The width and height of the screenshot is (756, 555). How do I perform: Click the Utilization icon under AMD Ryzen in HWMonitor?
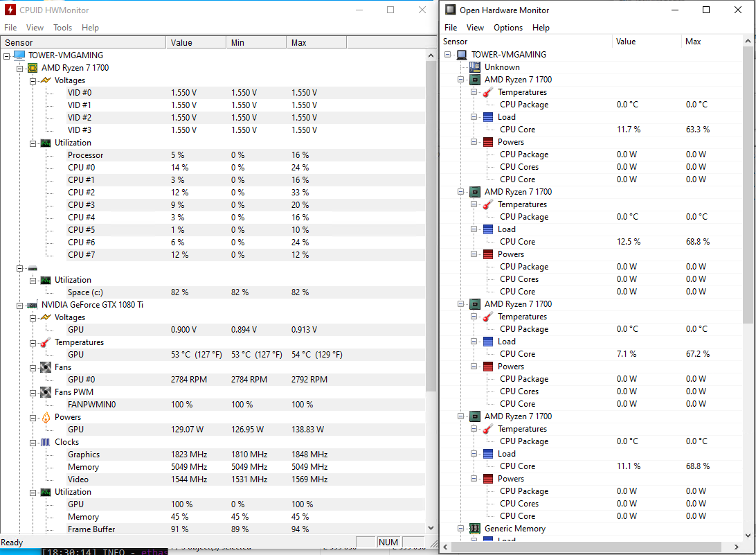(46, 143)
